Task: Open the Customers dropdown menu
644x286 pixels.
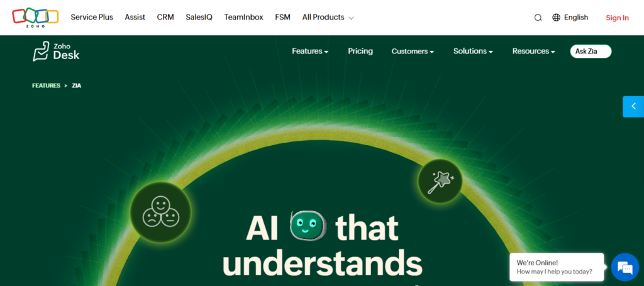Action: (413, 52)
